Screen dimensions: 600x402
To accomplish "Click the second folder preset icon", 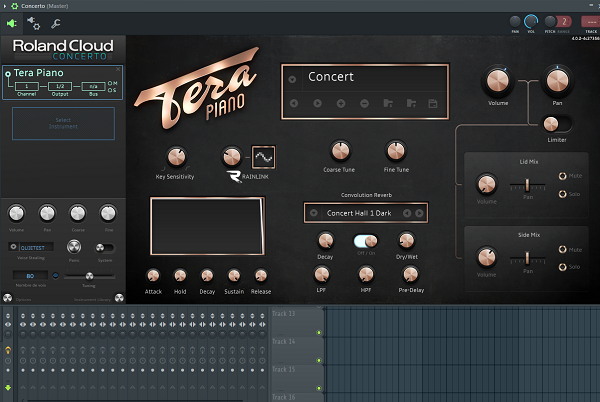I will coord(411,103).
